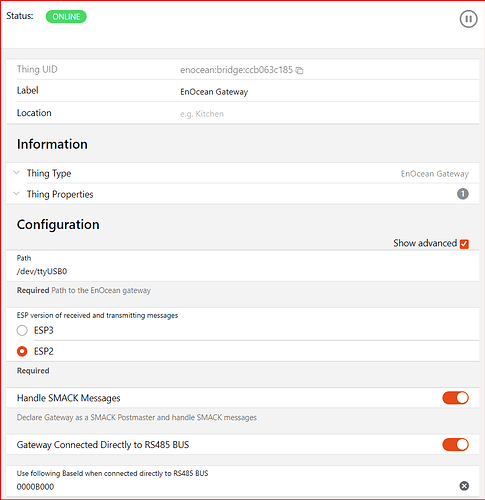Click the 'Show advanced' label text
The height and width of the screenshot is (500, 485).
point(425,243)
